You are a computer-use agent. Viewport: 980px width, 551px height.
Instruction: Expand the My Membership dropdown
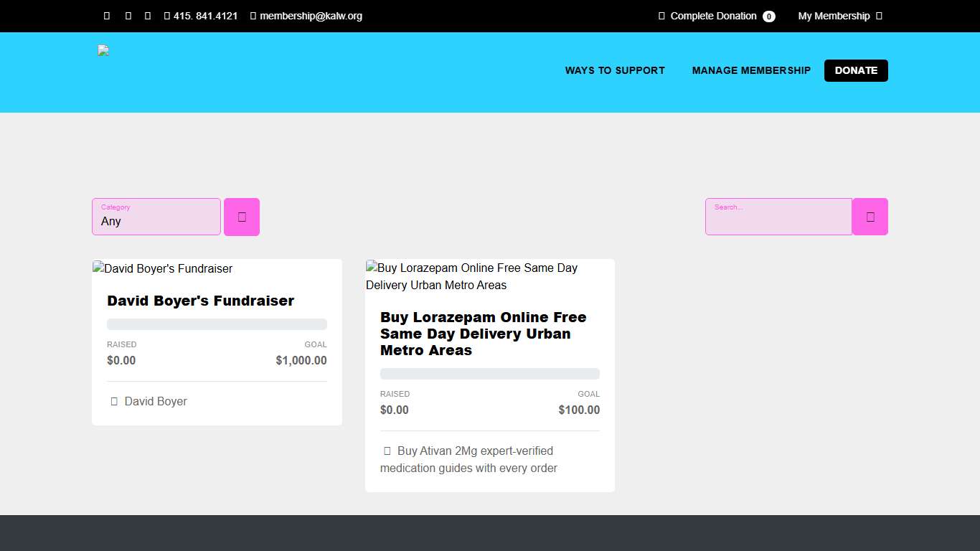click(839, 16)
